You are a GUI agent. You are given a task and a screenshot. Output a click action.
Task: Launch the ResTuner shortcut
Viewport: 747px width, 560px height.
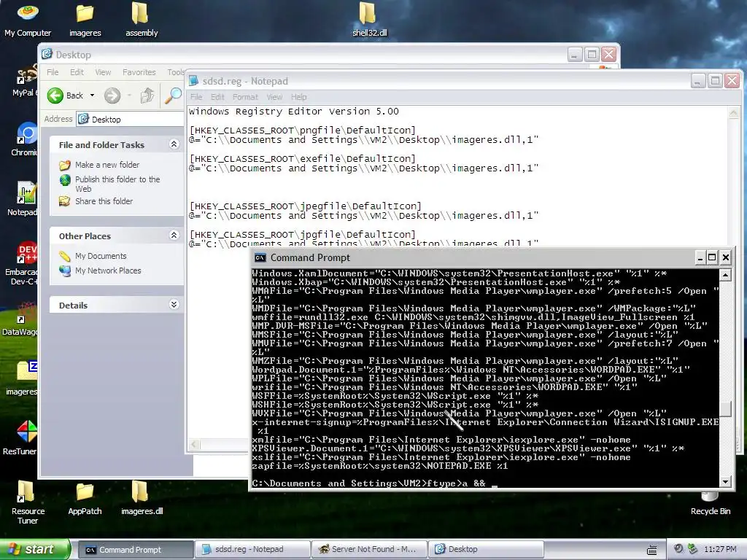click(23, 438)
